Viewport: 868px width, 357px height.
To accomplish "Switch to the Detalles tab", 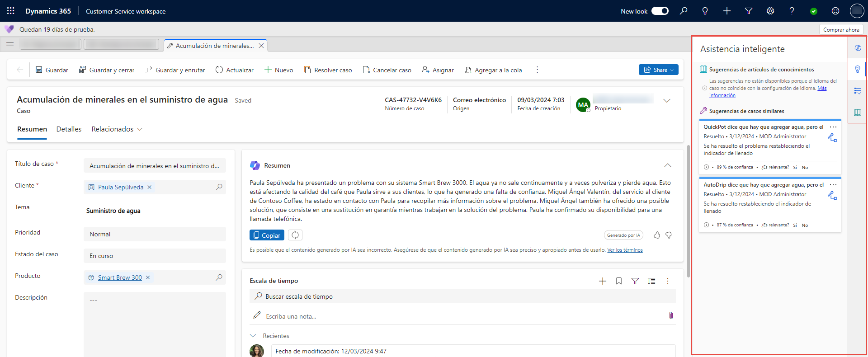I will [69, 129].
